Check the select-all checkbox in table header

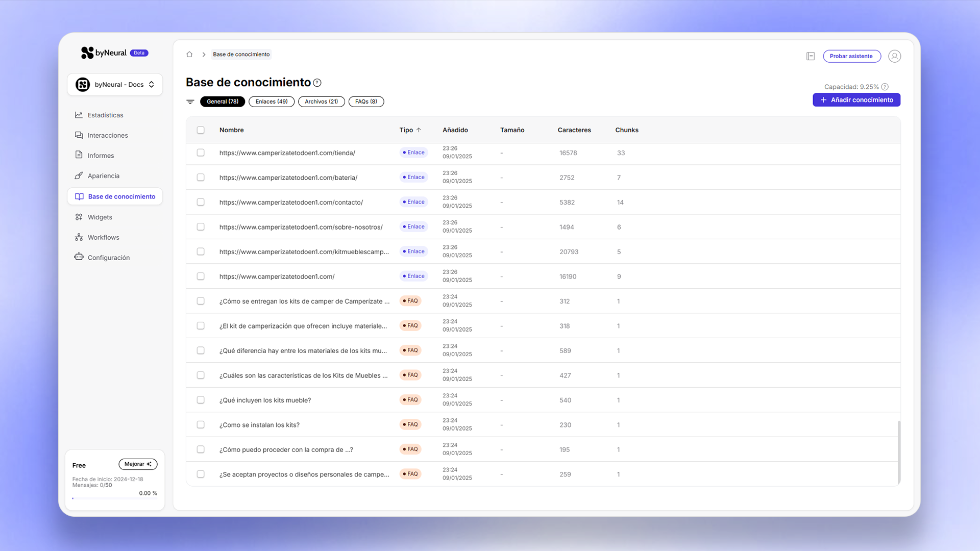[x=201, y=130]
